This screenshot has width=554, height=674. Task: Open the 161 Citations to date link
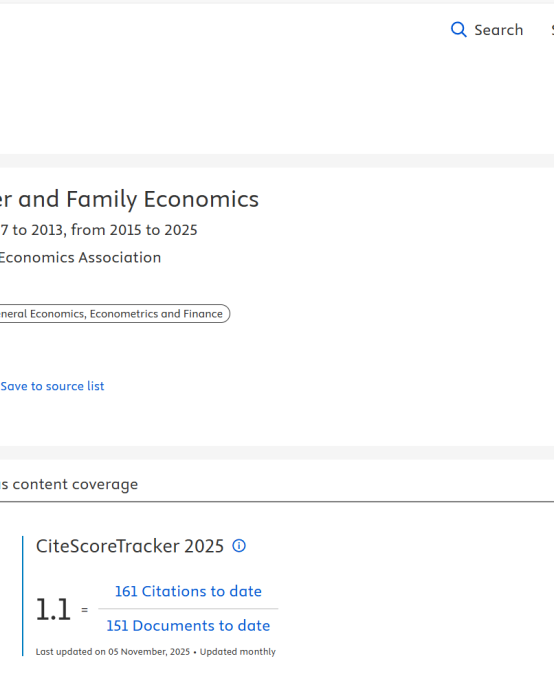point(188,591)
